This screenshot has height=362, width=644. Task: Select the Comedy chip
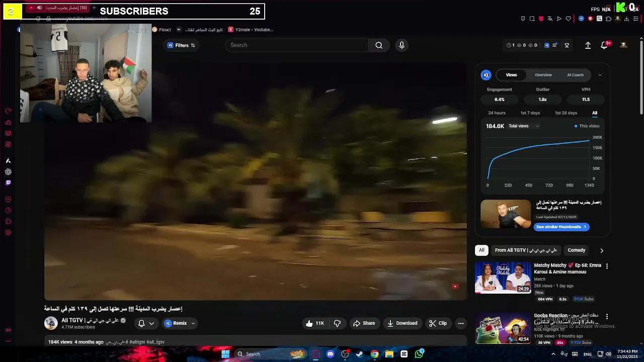577,250
